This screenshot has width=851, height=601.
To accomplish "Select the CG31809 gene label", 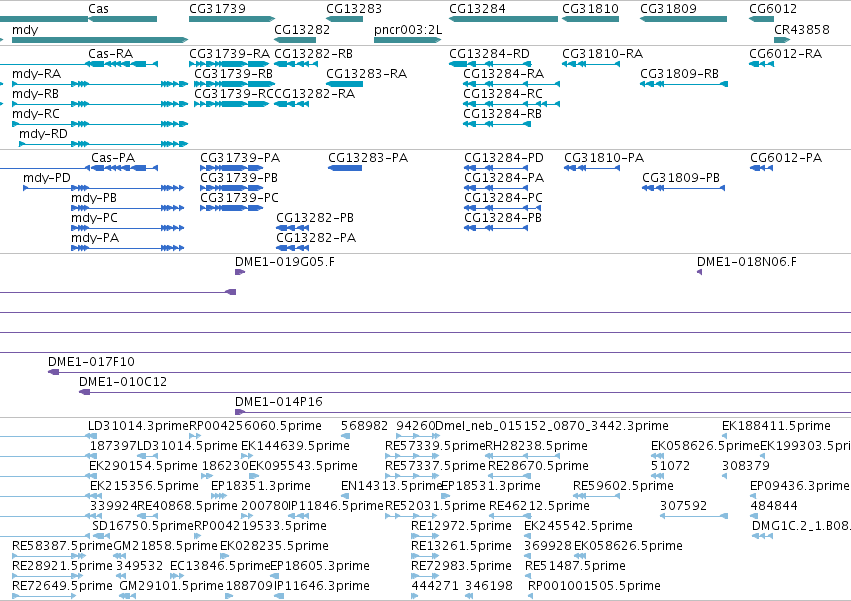I will pyautogui.click(x=668, y=9).
